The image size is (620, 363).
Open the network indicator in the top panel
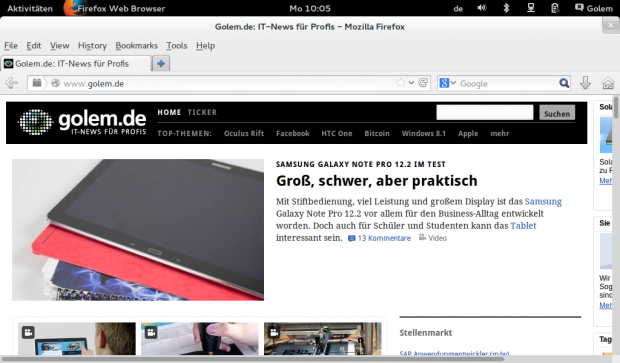pos(531,8)
